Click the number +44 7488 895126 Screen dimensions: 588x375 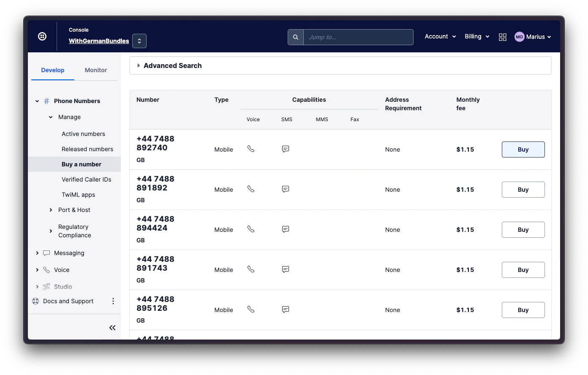coord(155,304)
